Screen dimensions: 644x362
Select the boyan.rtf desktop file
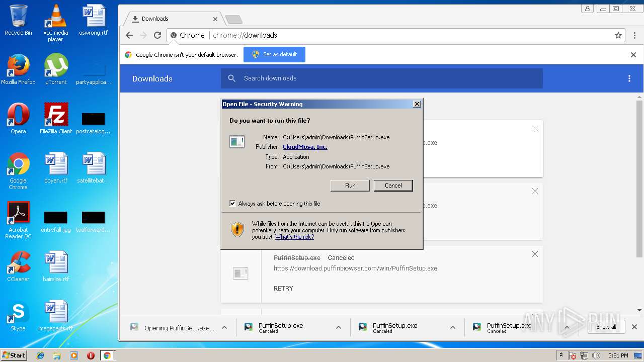(55, 168)
